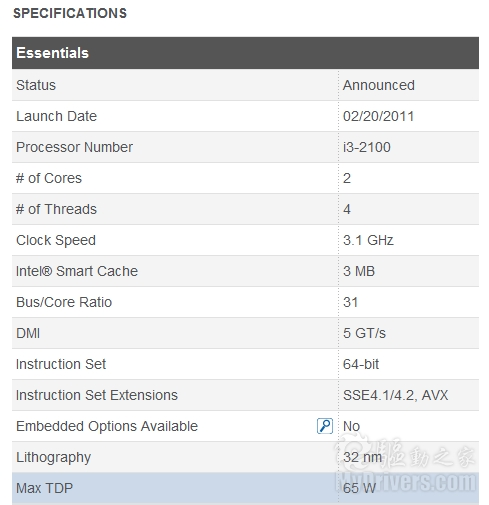Click the Processor Number label

74,147
